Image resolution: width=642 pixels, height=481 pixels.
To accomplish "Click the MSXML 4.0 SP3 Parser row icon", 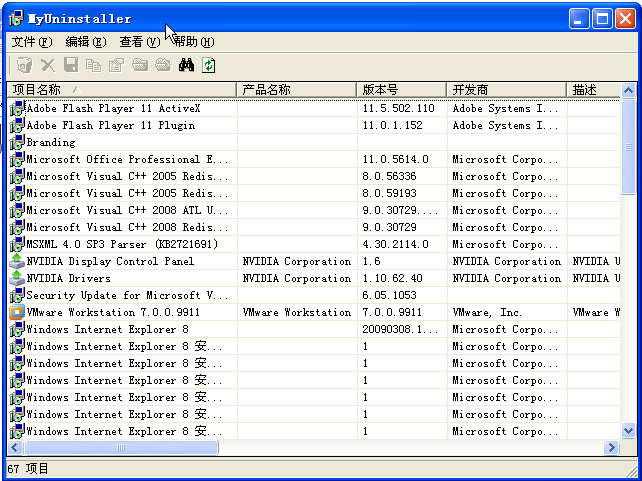I will point(17,244).
